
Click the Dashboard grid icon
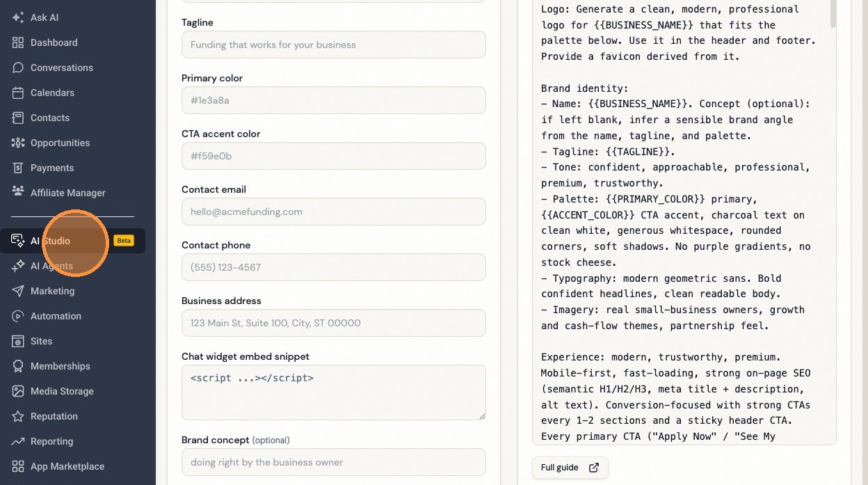point(18,42)
